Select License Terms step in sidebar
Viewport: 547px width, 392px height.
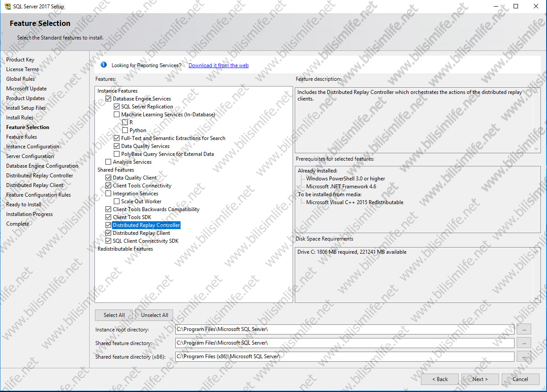click(22, 69)
